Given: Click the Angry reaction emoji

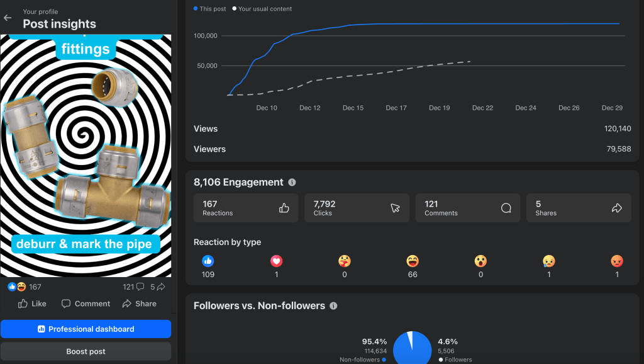Looking at the screenshot, I should click(617, 261).
